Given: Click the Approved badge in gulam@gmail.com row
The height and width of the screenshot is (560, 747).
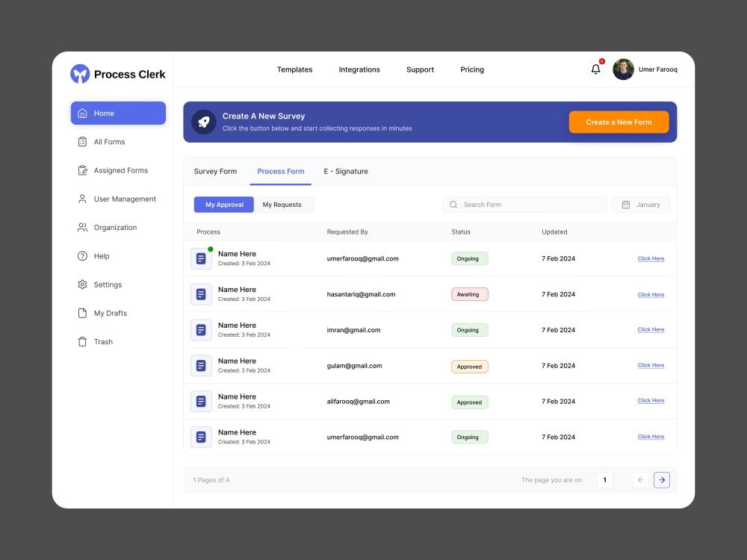Looking at the screenshot, I should [x=470, y=366].
